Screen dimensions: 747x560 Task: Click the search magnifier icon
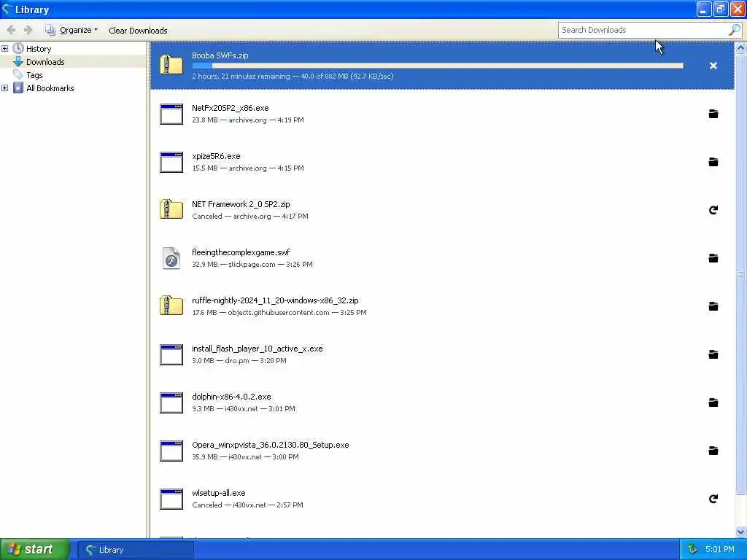tap(734, 30)
